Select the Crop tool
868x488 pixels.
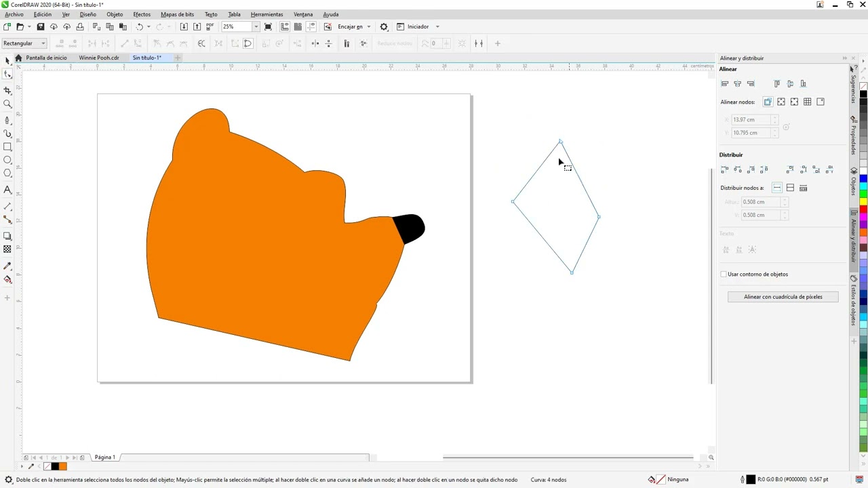pyautogui.click(x=7, y=90)
